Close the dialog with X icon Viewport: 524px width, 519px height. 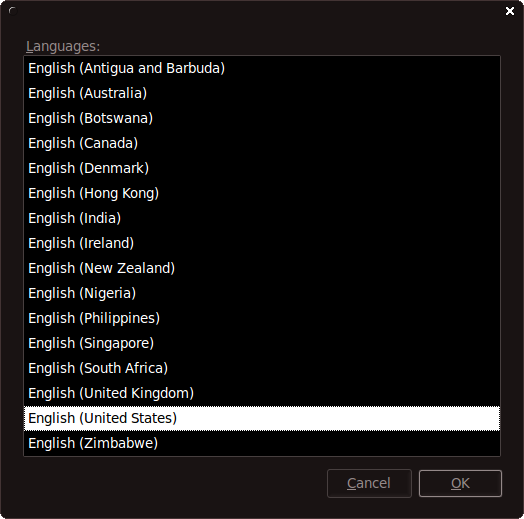pyautogui.click(x=510, y=11)
